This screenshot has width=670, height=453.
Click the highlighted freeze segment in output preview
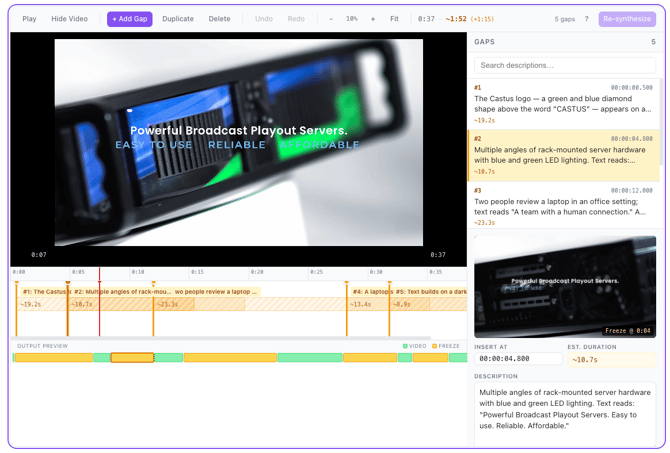(132, 357)
